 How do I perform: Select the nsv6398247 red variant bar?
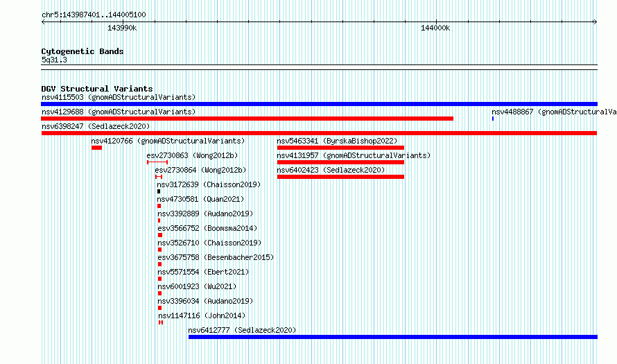tap(319, 133)
